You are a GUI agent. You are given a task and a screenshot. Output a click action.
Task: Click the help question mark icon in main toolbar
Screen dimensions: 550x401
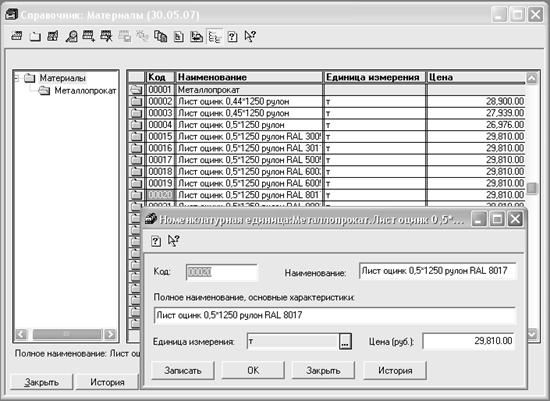coord(233,36)
